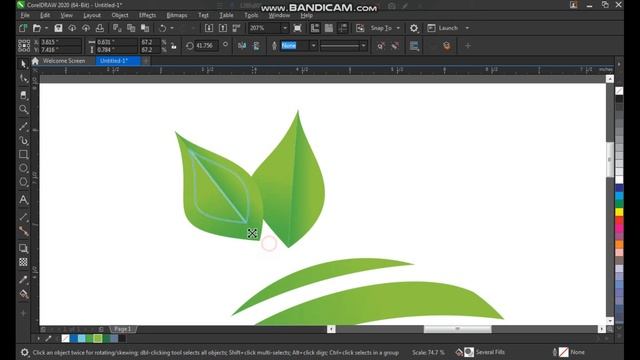The width and height of the screenshot is (640, 360).
Task: Select the Transparency tool
Action: click(23, 262)
